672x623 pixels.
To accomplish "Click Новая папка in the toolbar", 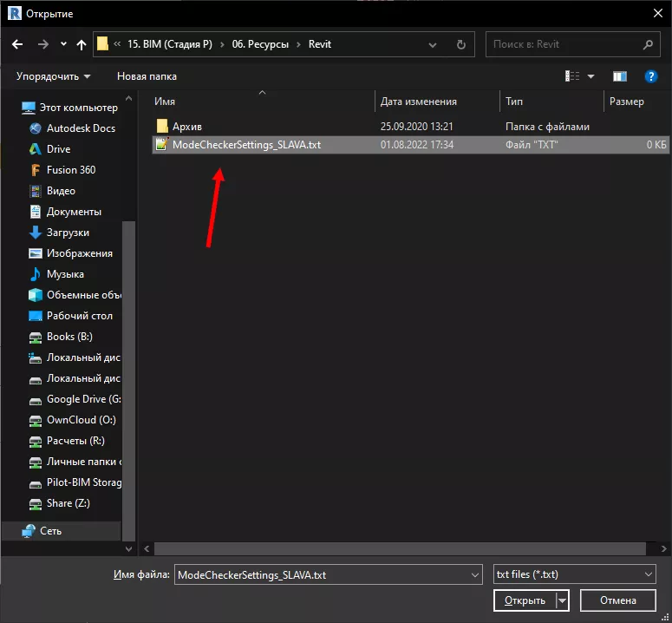I will (x=148, y=76).
